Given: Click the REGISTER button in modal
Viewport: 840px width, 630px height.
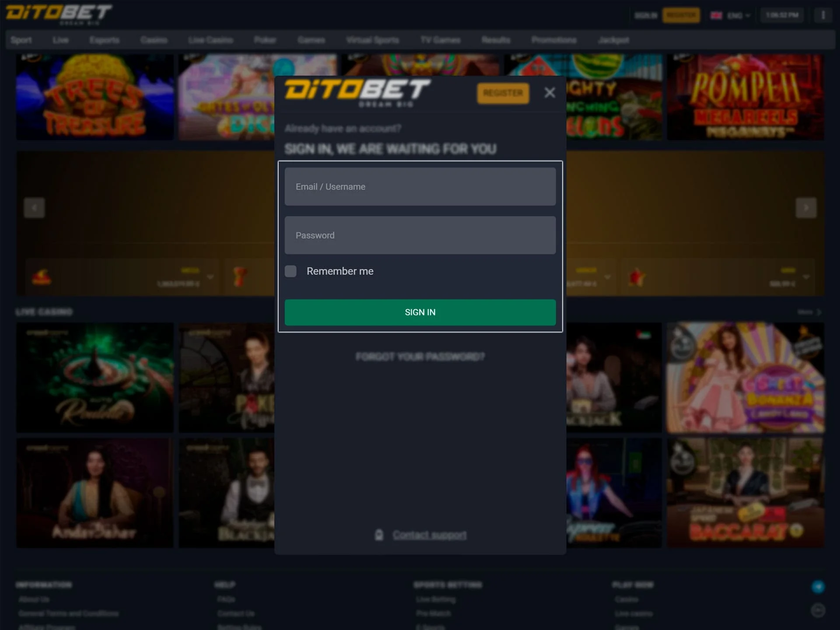Looking at the screenshot, I should coord(503,93).
